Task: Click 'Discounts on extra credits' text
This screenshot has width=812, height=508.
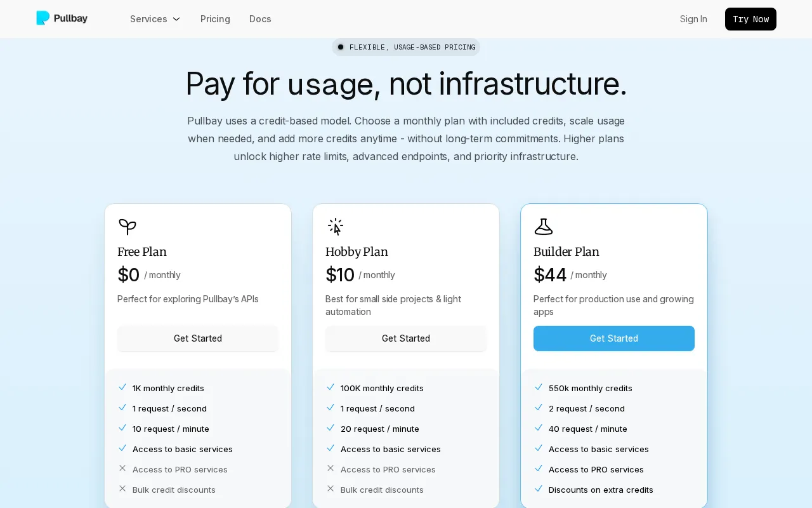Action: pos(601,490)
